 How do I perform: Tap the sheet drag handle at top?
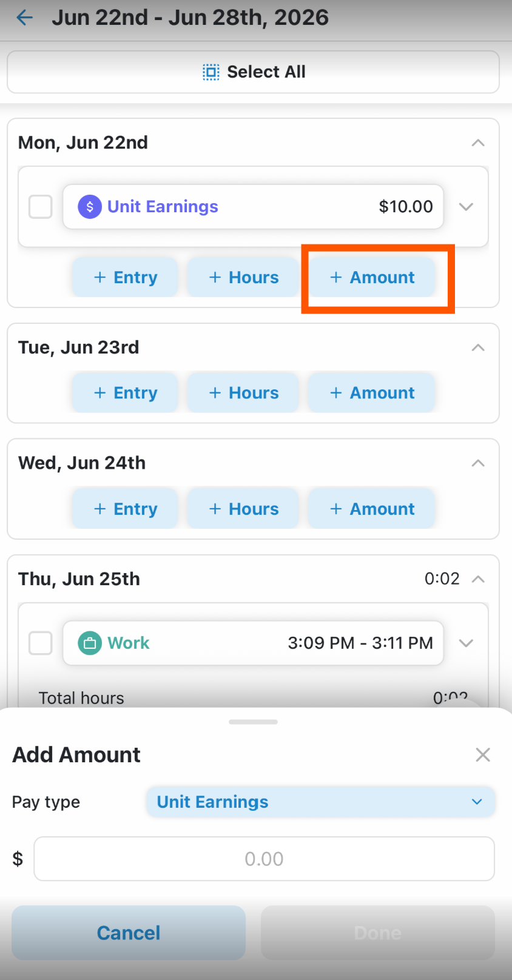click(x=254, y=722)
